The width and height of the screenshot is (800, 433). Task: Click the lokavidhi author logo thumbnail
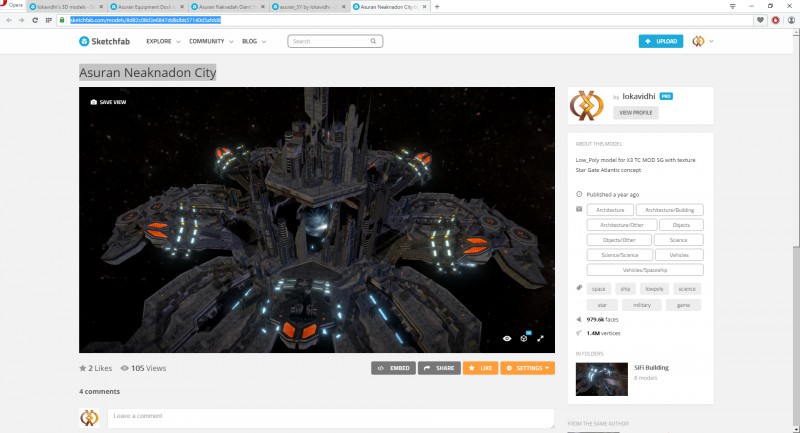coord(587,106)
